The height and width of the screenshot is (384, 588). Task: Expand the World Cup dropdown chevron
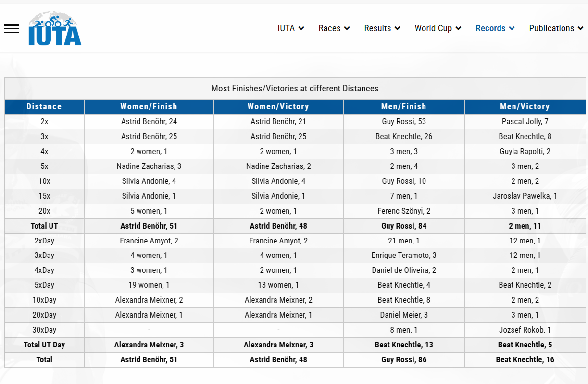459,28
